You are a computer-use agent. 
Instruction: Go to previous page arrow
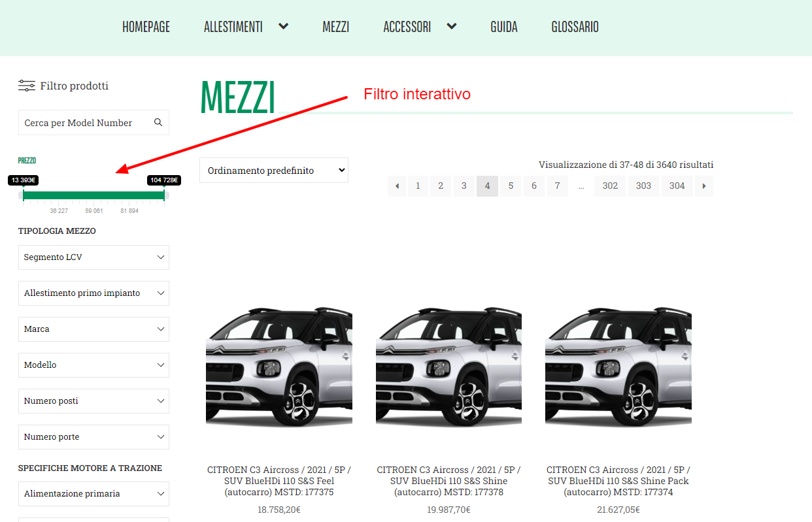coord(397,186)
